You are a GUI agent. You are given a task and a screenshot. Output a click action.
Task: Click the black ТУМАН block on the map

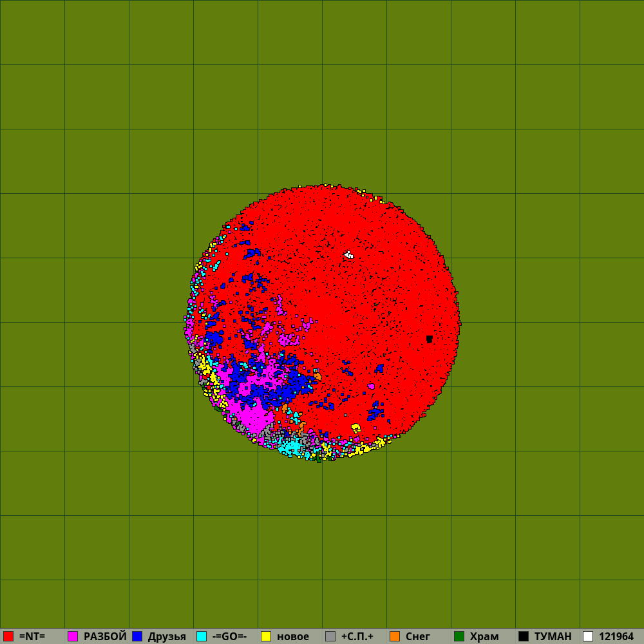point(429,339)
